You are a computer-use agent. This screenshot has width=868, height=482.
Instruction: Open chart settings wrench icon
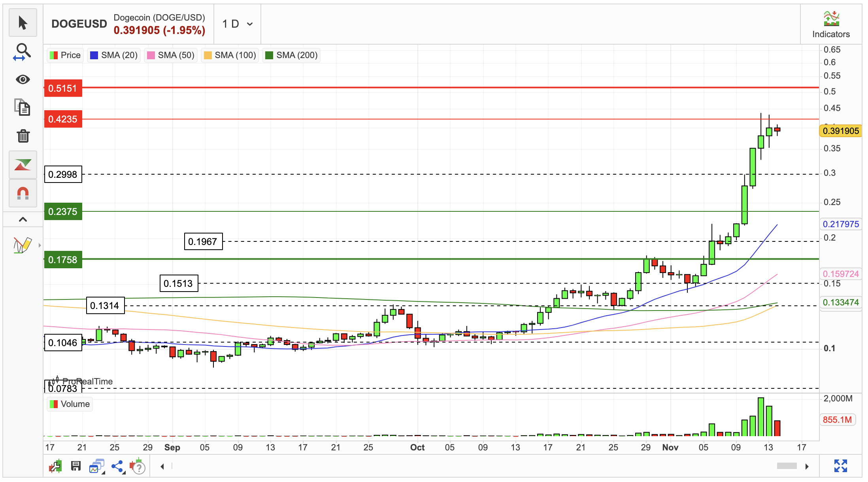tap(56, 466)
